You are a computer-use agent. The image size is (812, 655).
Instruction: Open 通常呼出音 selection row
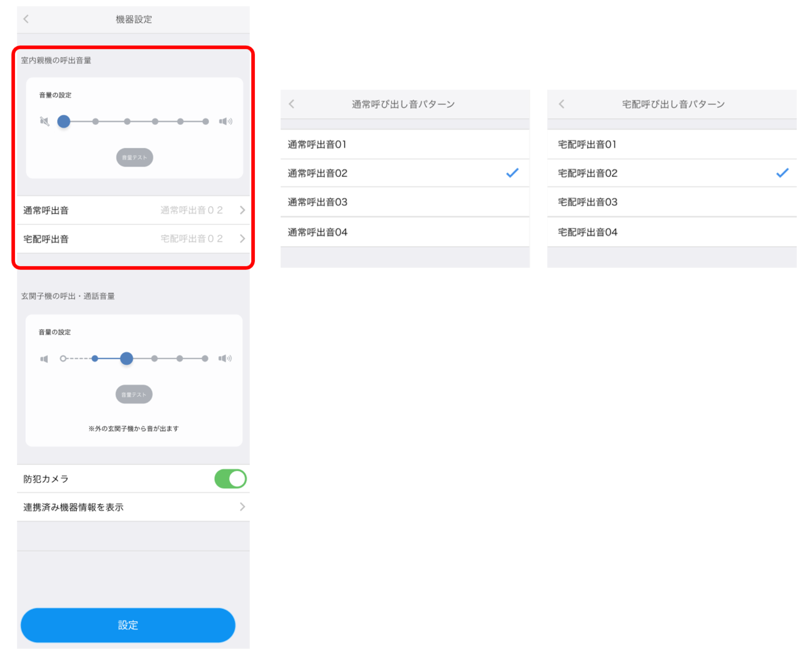tap(133, 211)
